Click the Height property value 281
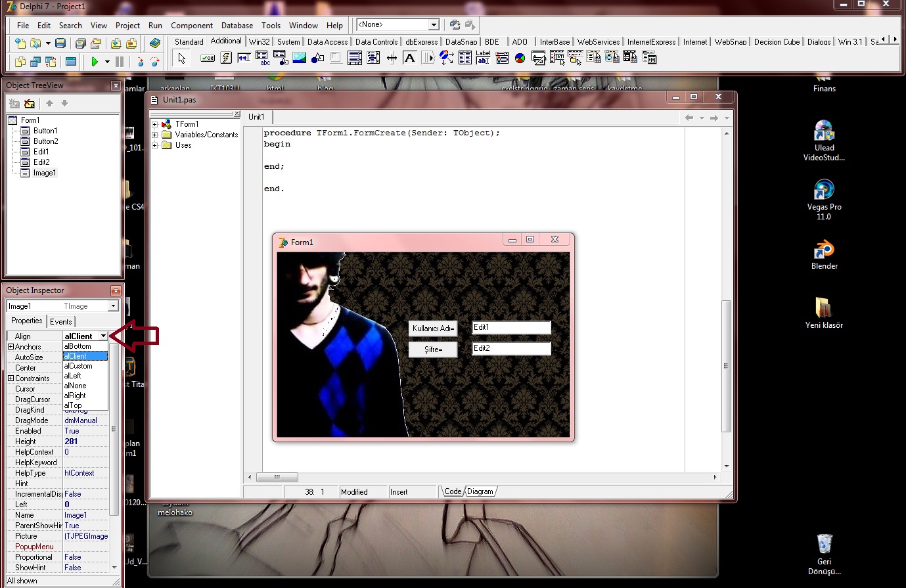Viewport: 906px width, 588px height. [x=86, y=441]
